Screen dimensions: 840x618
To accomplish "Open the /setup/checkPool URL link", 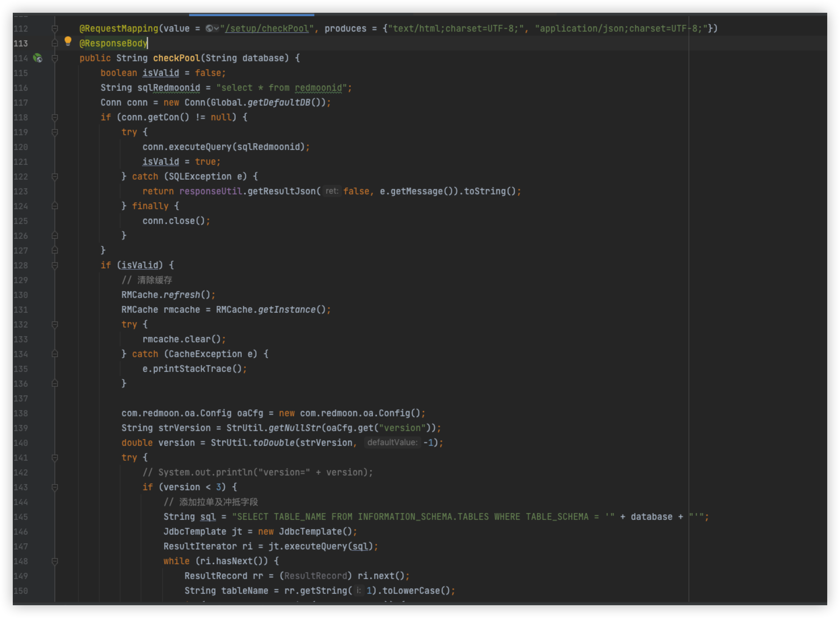I will tap(267, 29).
